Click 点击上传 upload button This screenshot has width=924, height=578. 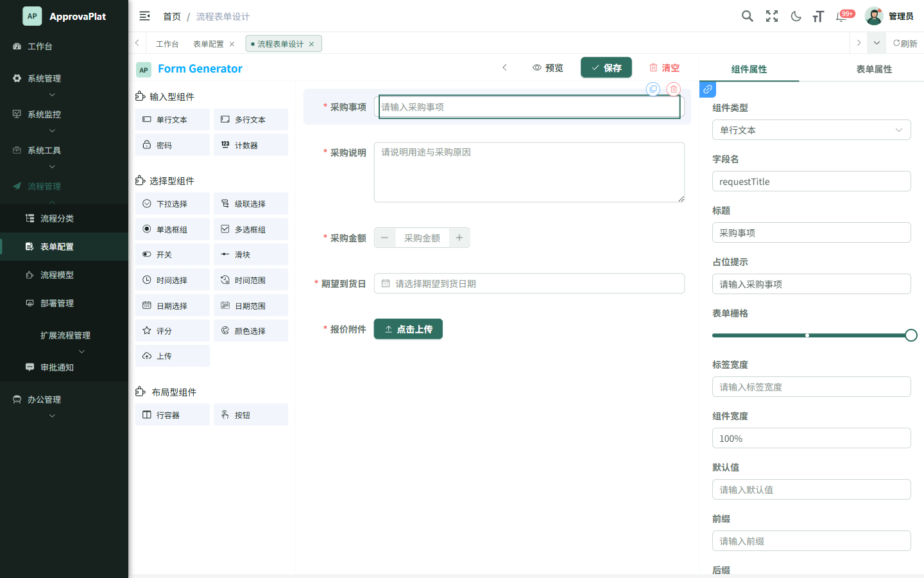point(408,329)
